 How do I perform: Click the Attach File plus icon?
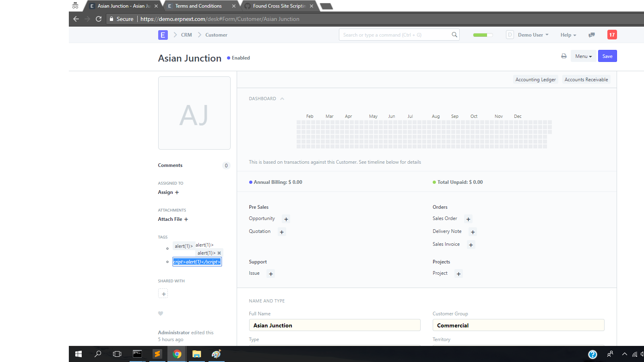186,219
